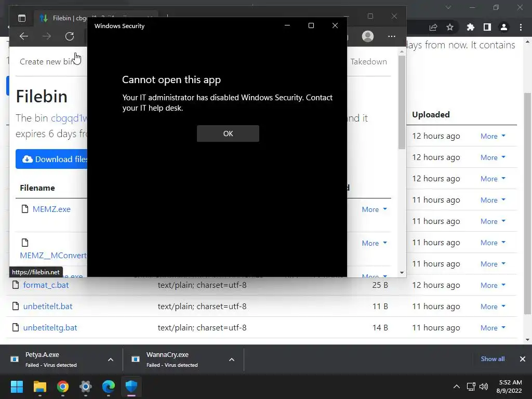Screen dimensions: 532x399
Task: Open Chrome three-dot menu
Action: pos(521,27)
